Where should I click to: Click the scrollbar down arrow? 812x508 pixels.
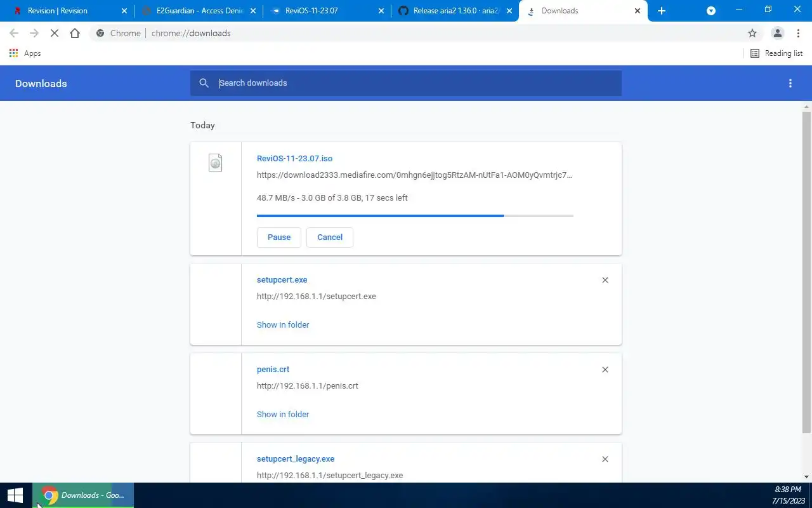point(807,477)
